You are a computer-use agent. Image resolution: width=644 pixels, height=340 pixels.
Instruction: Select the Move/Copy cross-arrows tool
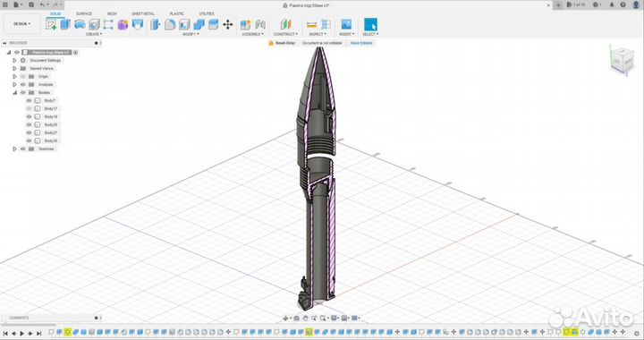(228, 24)
